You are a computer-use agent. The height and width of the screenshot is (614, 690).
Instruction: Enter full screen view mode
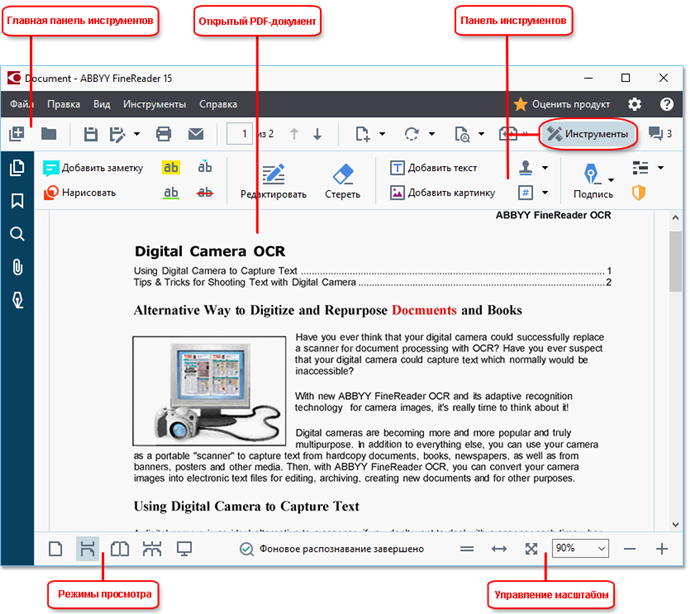click(x=184, y=549)
